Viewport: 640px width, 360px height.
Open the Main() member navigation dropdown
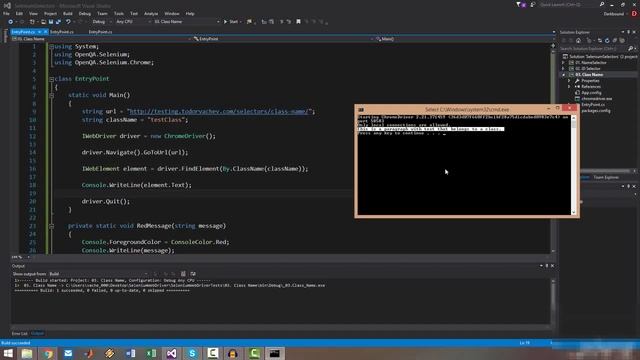pyautogui.click(x=464, y=39)
